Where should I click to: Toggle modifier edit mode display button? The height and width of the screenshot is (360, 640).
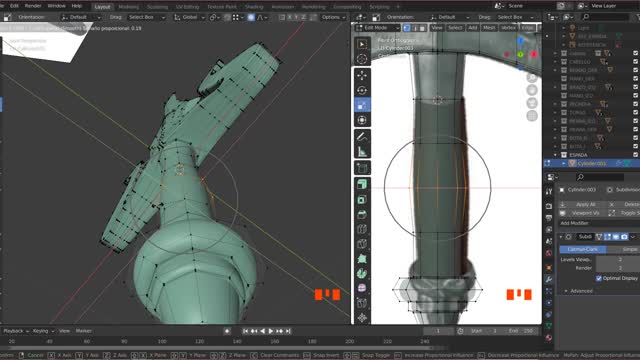(608, 237)
